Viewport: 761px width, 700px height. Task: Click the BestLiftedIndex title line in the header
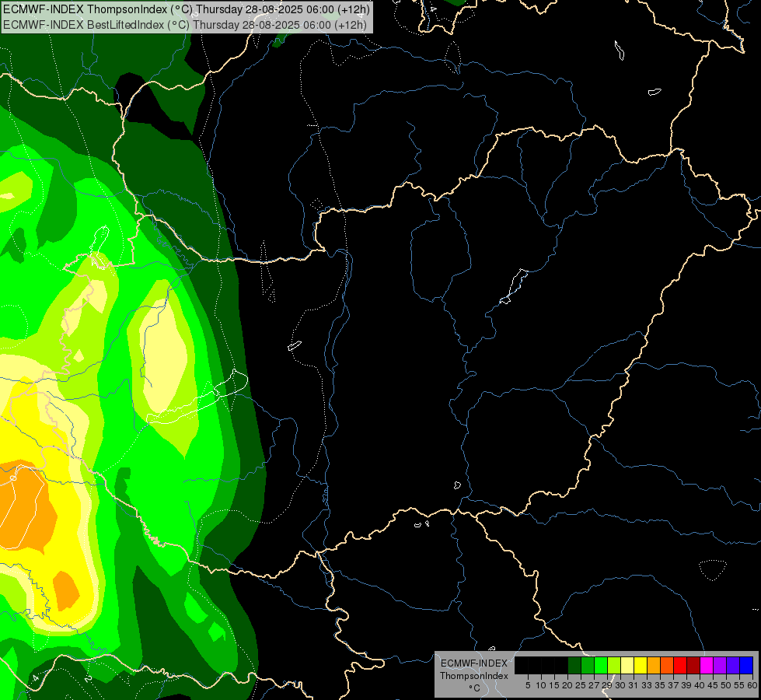(185, 25)
